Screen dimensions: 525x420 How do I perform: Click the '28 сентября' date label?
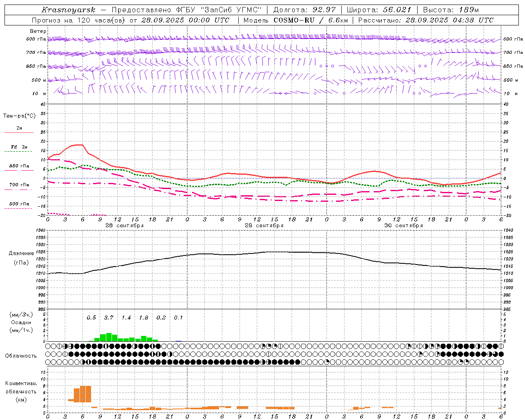pyautogui.click(x=124, y=226)
